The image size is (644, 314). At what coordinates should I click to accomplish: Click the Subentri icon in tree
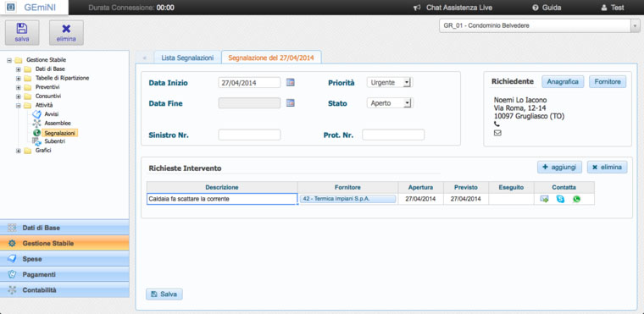(36, 141)
